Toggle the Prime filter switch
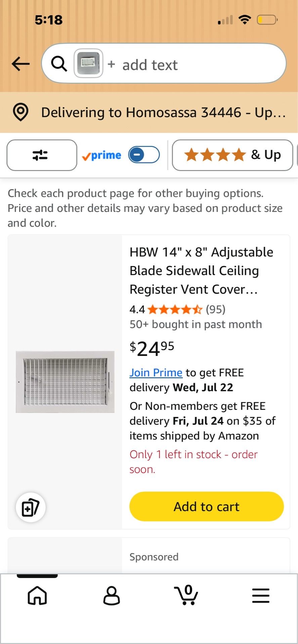298x644 pixels. click(144, 155)
